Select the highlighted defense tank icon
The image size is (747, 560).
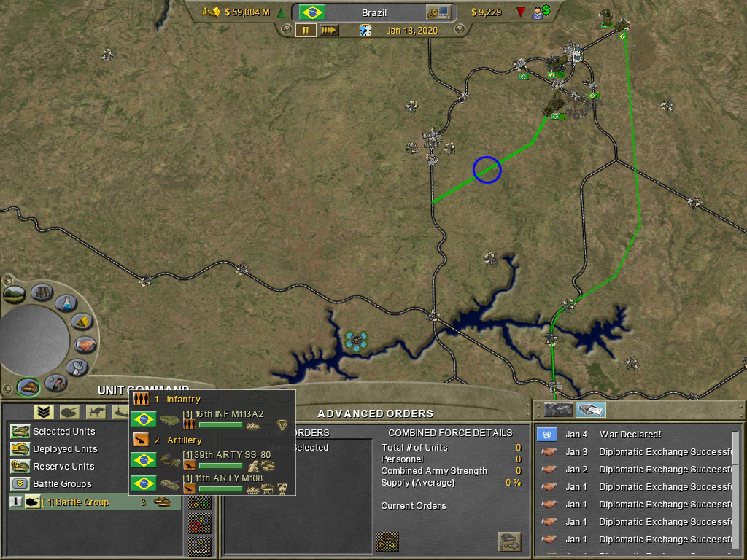28,389
